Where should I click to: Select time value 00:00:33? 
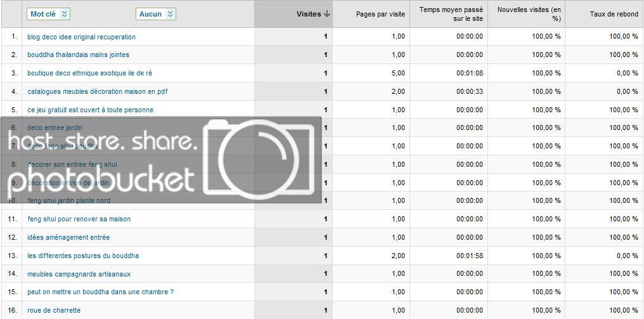(470, 92)
